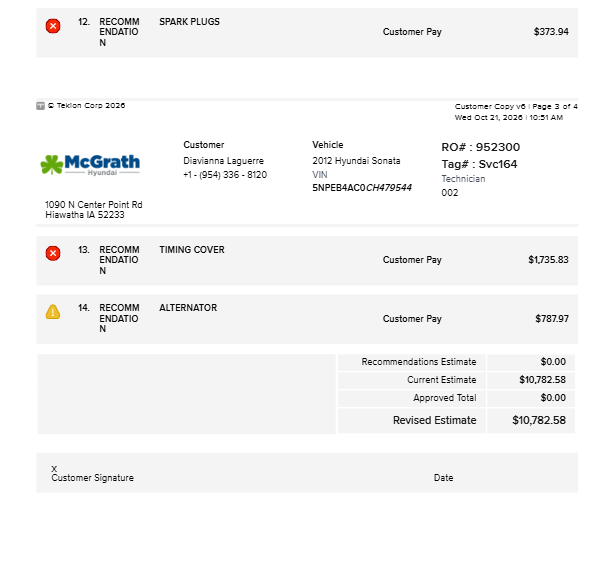594x564 pixels.
Task: Click the RO# 952300 heading
Action: click(480, 147)
